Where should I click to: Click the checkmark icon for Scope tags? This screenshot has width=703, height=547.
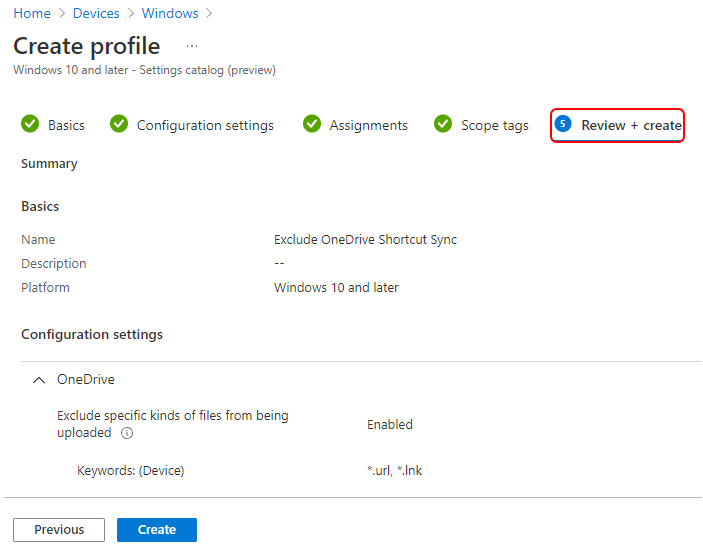(x=443, y=124)
